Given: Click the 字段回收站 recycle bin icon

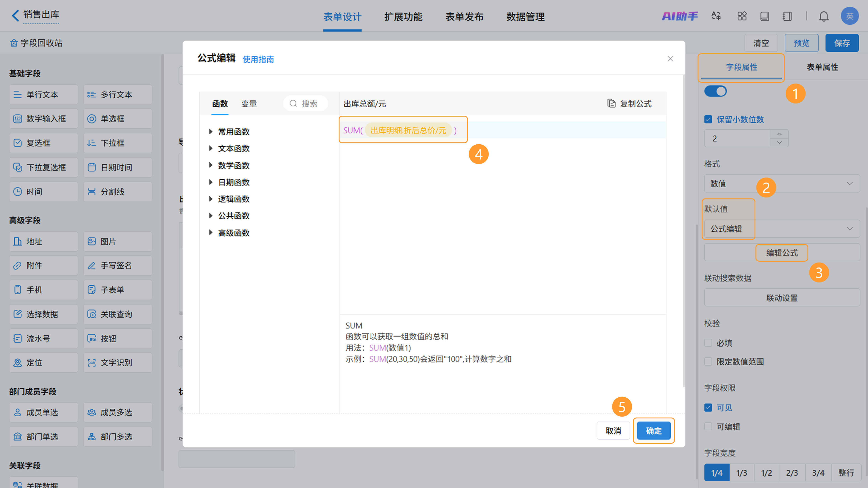Looking at the screenshot, I should pyautogui.click(x=14, y=43).
